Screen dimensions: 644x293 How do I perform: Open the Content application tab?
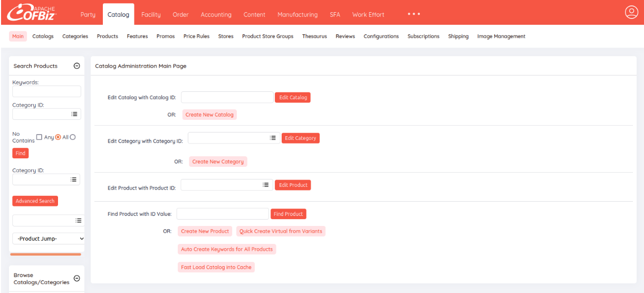pyautogui.click(x=254, y=15)
